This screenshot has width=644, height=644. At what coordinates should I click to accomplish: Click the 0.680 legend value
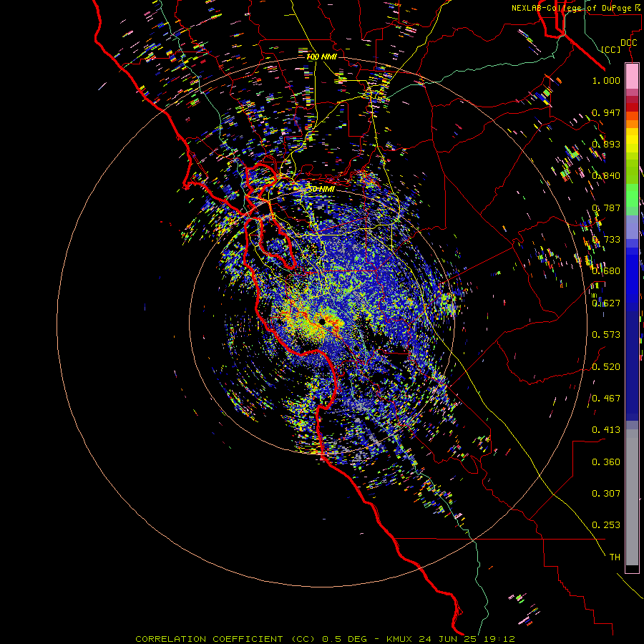coord(606,271)
